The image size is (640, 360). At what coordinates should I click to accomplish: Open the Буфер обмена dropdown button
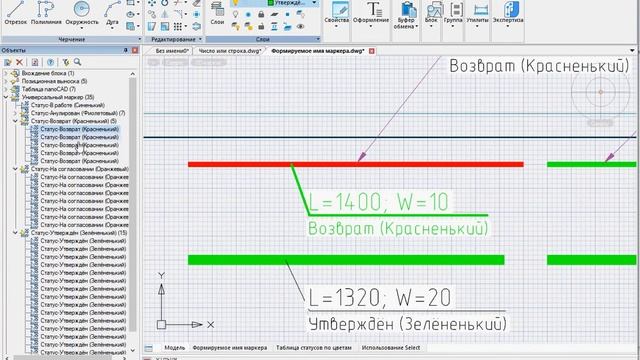point(406,16)
